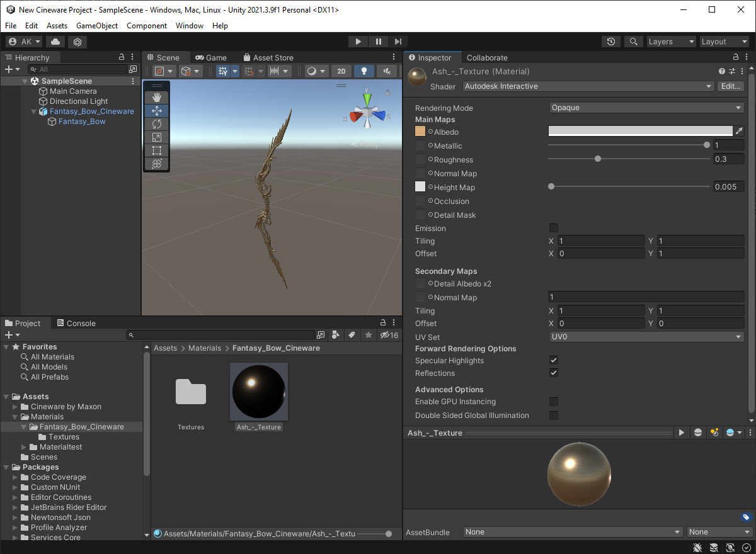Viewport: 756px width, 554px height.
Task: Click the Metallic value field
Action: click(728, 145)
